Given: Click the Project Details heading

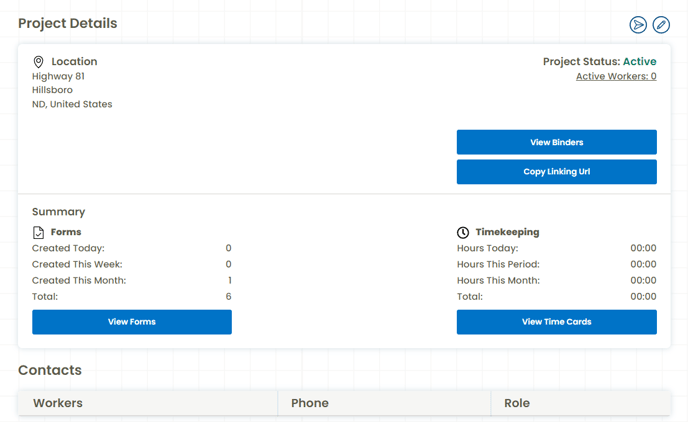Looking at the screenshot, I should [68, 23].
